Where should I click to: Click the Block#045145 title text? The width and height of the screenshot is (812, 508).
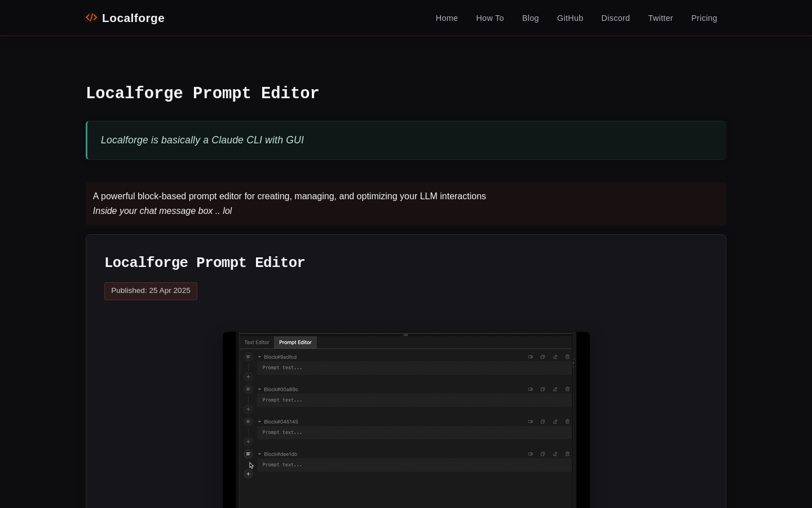281,422
